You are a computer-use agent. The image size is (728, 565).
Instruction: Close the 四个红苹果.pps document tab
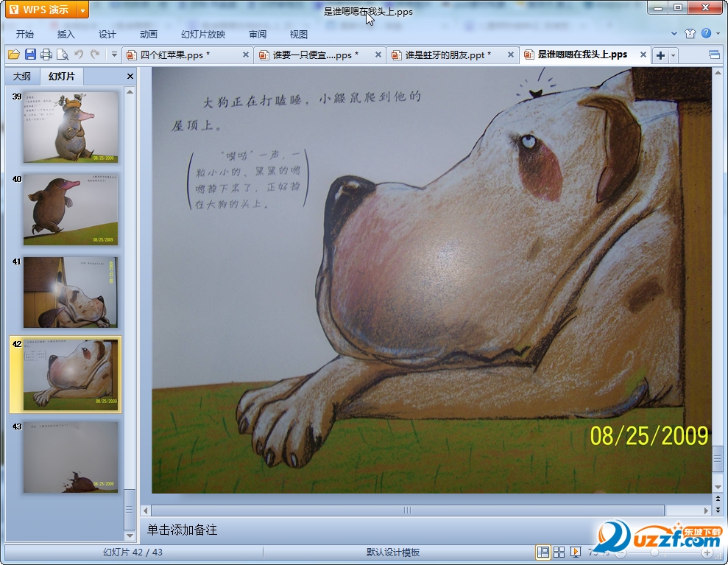pos(246,55)
